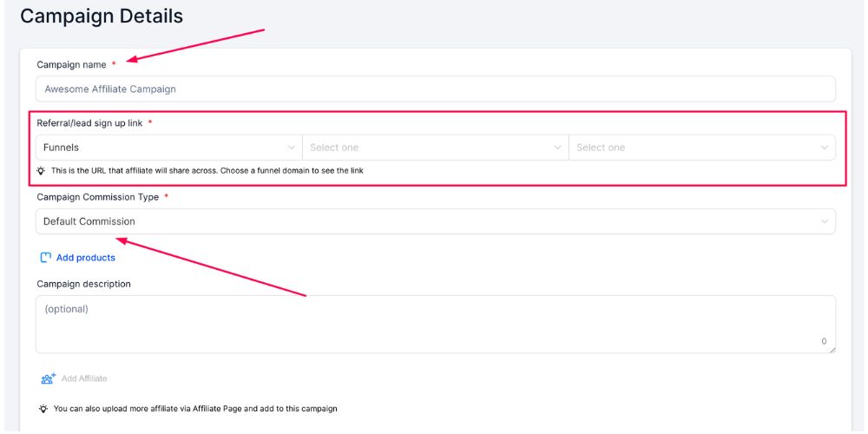
Task: Click the Campaign Details heading
Action: coord(102,16)
